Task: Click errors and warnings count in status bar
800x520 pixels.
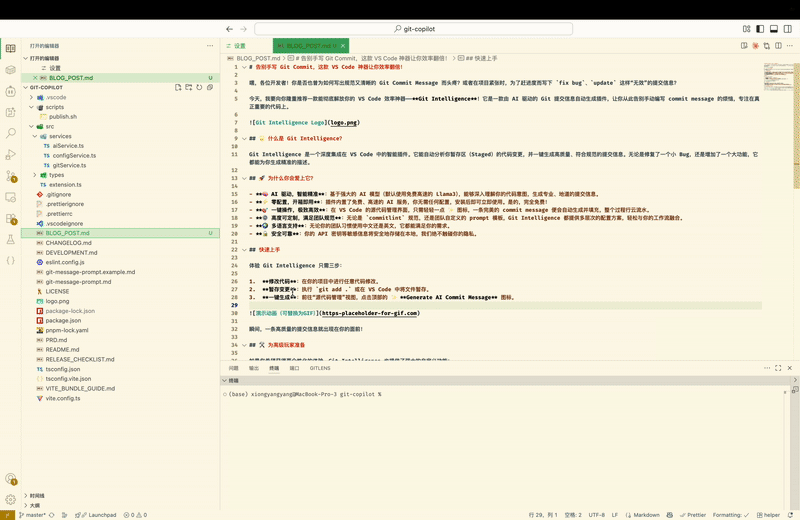Action: [135, 515]
